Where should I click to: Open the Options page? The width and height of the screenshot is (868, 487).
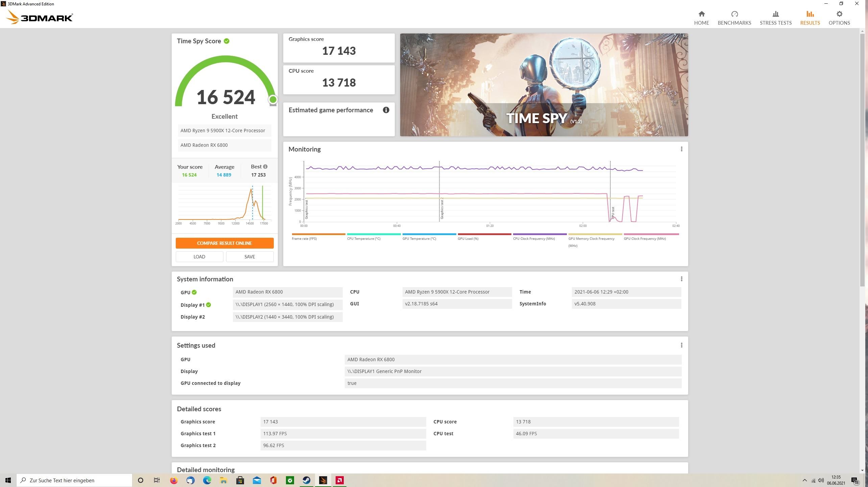pos(839,18)
